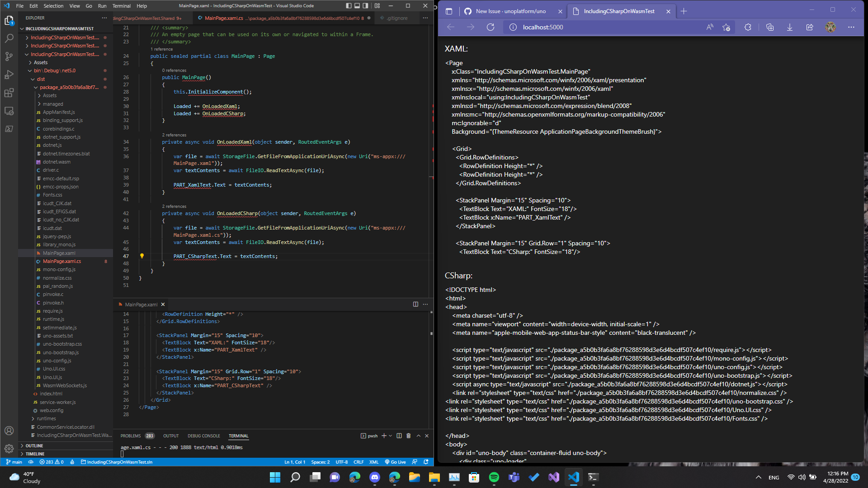
Task: Open Edge downloads button
Action: (x=789, y=27)
